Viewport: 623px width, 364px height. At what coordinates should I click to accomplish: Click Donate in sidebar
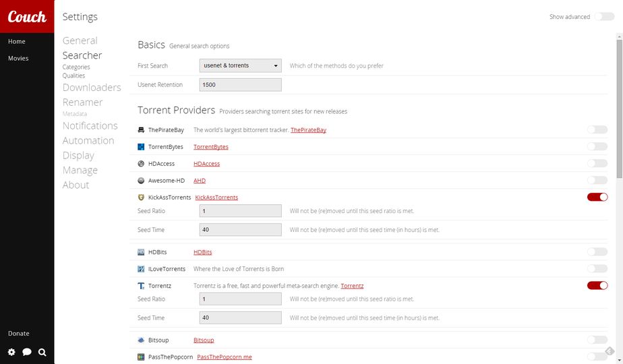point(19,334)
